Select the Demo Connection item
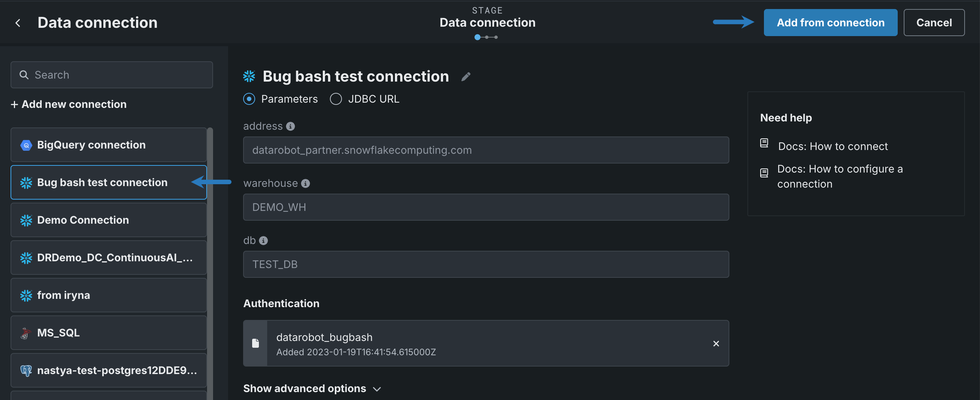Screen dimensions: 980x400 [109, 220]
